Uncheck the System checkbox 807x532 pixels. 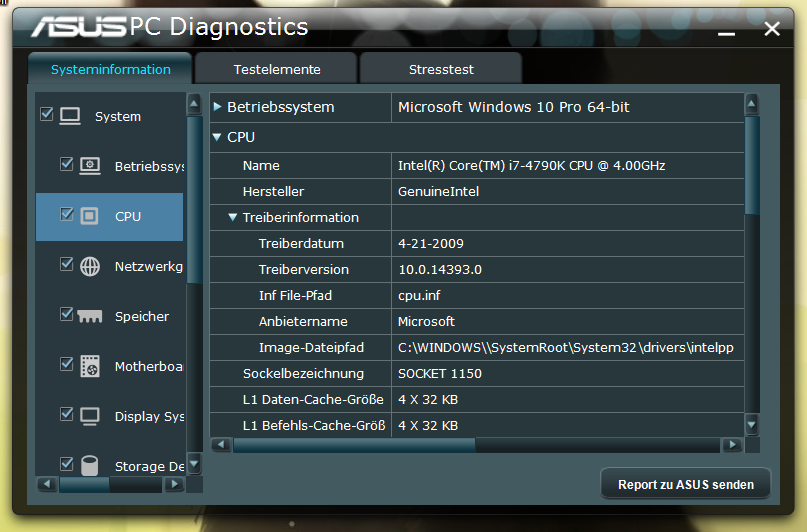click(x=46, y=114)
